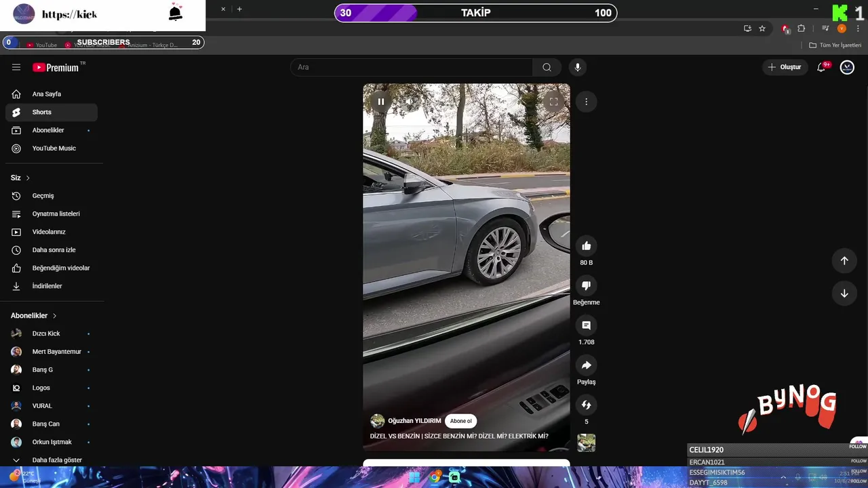868x488 pixels.
Task: Open YouTube Music from the sidebar
Action: [x=52, y=148]
